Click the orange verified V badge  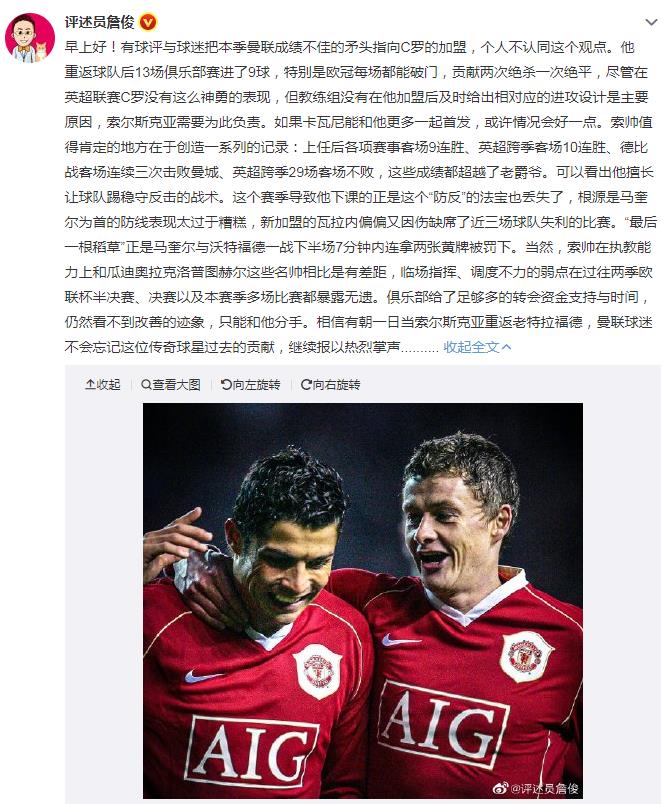tap(148, 22)
